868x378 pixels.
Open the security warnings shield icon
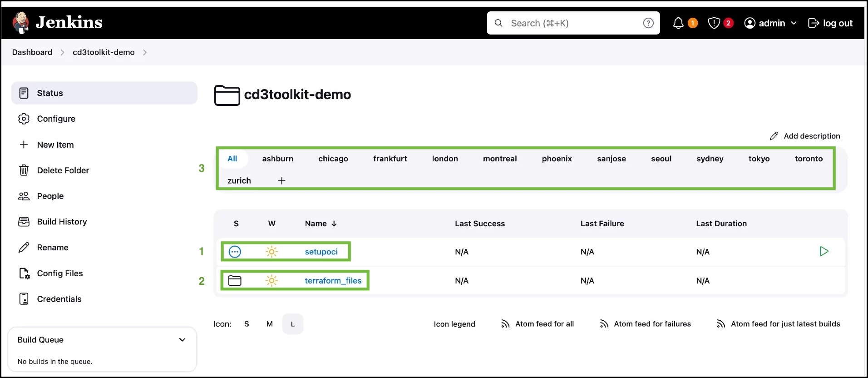pos(714,23)
